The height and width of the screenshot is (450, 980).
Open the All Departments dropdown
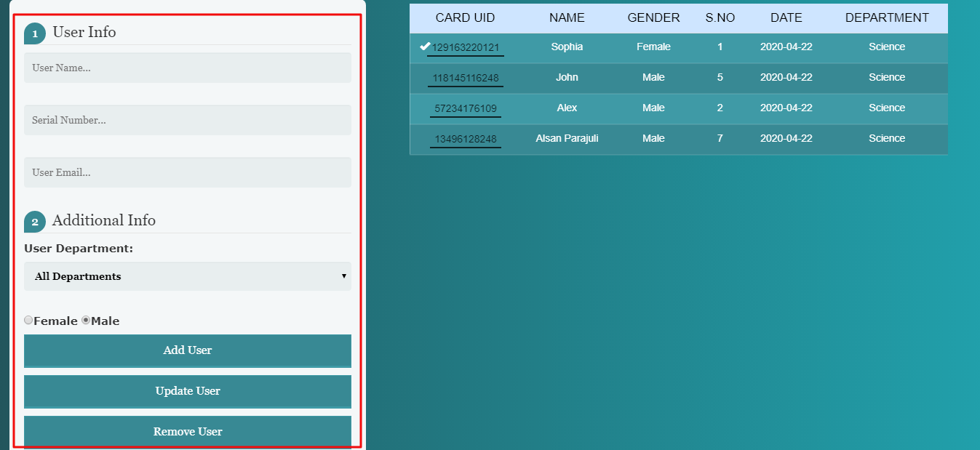pyautogui.click(x=188, y=276)
